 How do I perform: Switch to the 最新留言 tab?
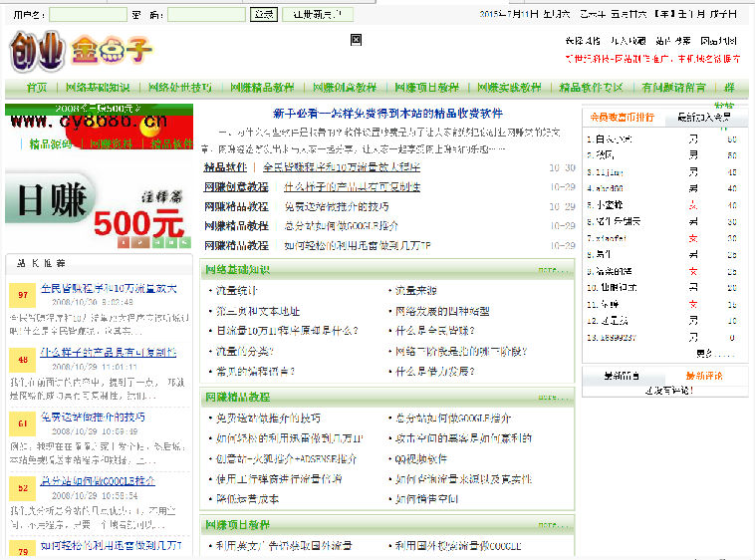point(623,376)
